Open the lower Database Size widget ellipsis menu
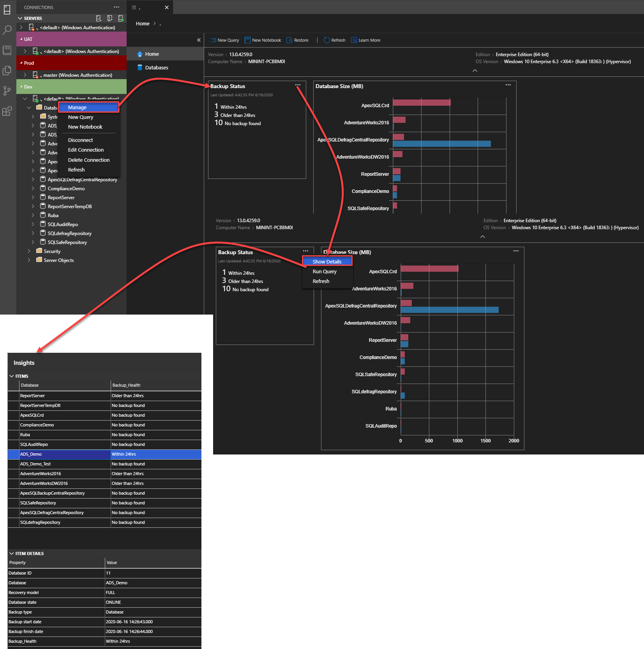The image size is (644, 649). coord(516,251)
